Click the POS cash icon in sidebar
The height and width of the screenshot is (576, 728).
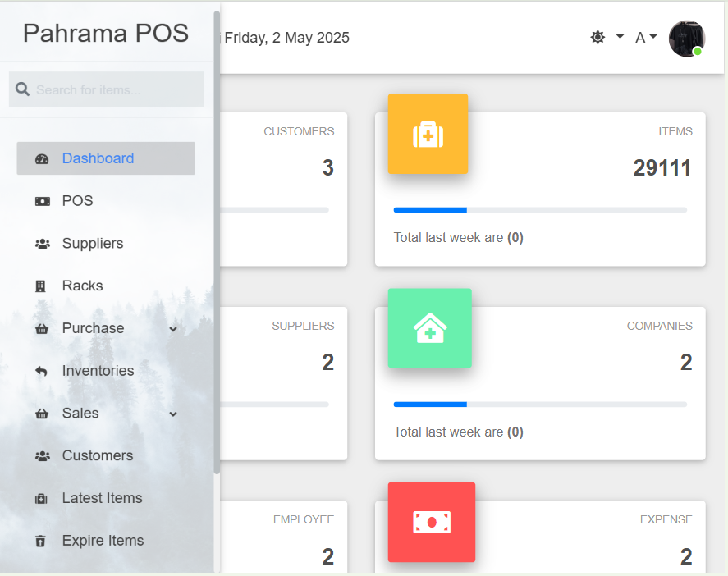coord(42,201)
